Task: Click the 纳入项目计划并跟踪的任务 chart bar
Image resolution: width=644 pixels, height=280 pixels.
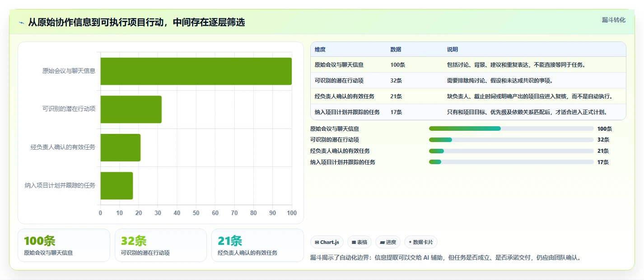Action: point(117,185)
